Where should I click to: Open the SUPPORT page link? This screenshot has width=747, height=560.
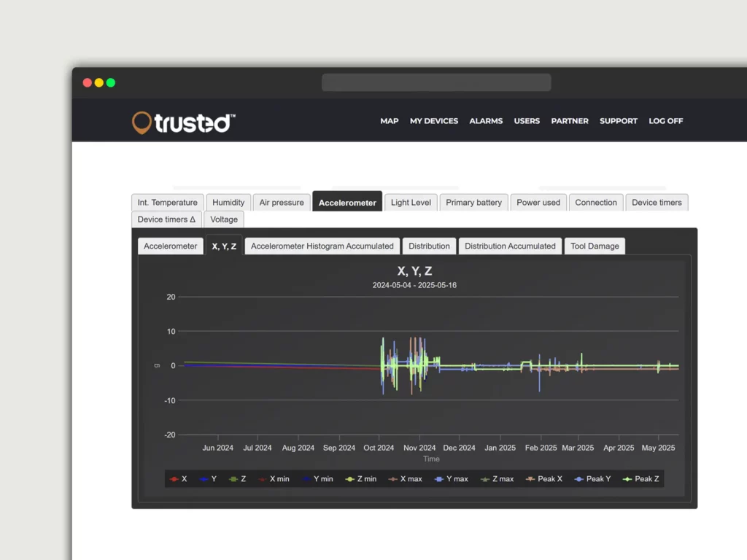click(618, 121)
